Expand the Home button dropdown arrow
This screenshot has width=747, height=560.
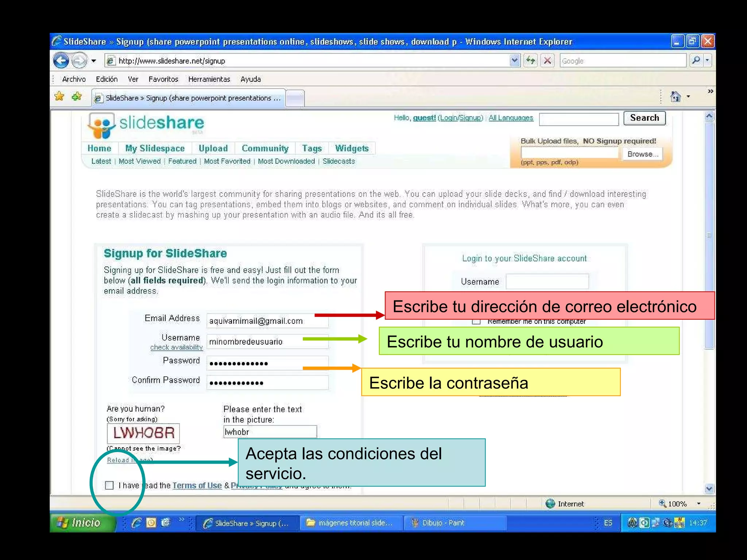[688, 97]
